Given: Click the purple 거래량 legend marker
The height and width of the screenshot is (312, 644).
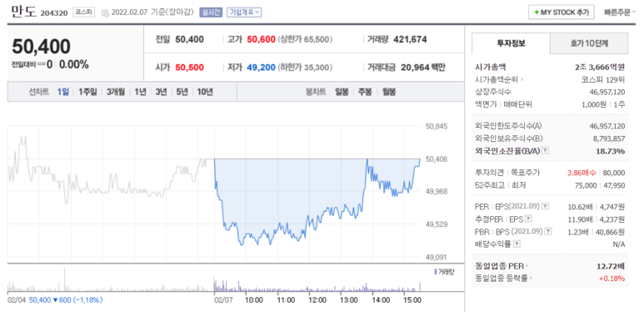Looking at the screenshot, I should pos(436,272).
